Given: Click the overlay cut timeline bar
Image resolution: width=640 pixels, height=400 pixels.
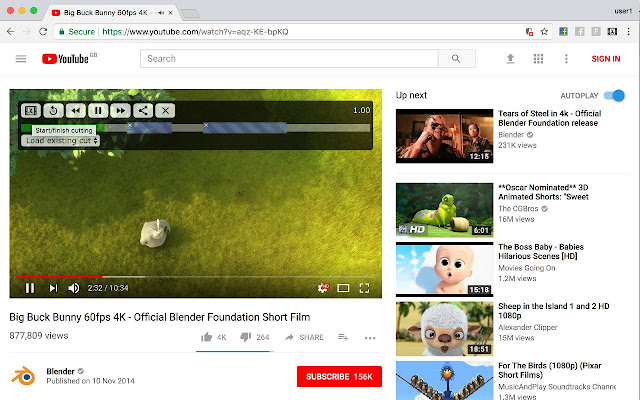Looking at the screenshot, I should click(196, 128).
